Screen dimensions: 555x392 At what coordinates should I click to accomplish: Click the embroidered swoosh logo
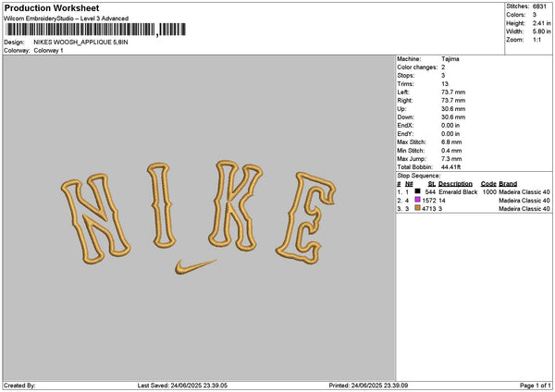click(x=195, y=267)
